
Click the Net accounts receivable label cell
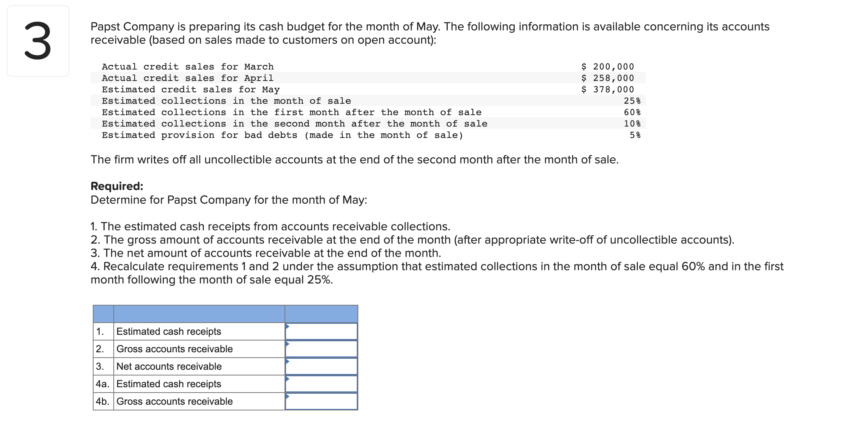(169, 366)
